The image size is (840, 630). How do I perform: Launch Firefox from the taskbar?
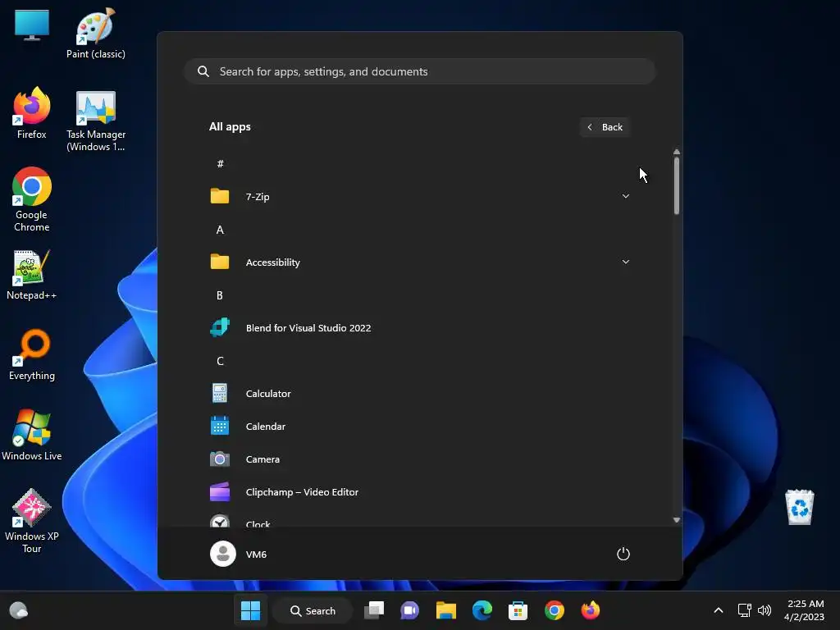591,610
